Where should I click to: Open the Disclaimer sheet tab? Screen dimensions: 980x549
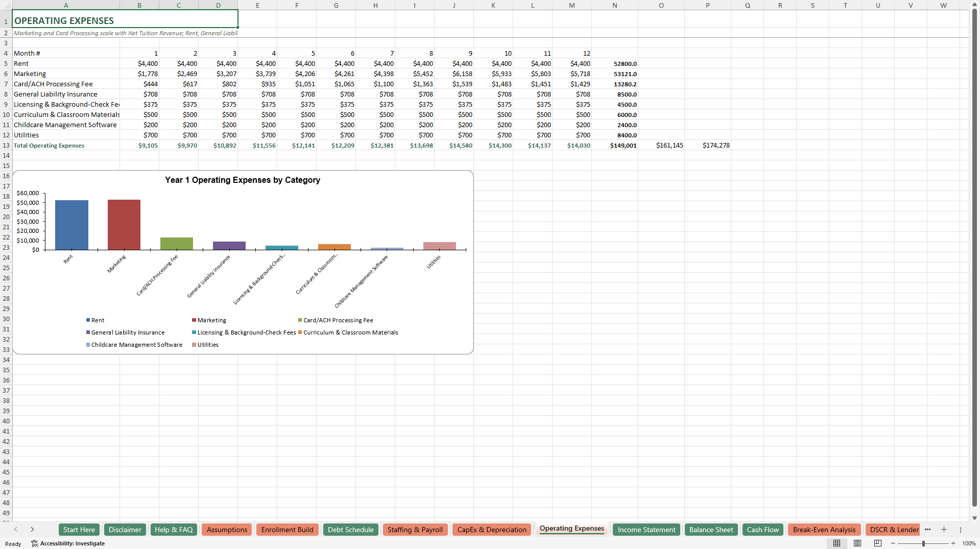point(125,530)
